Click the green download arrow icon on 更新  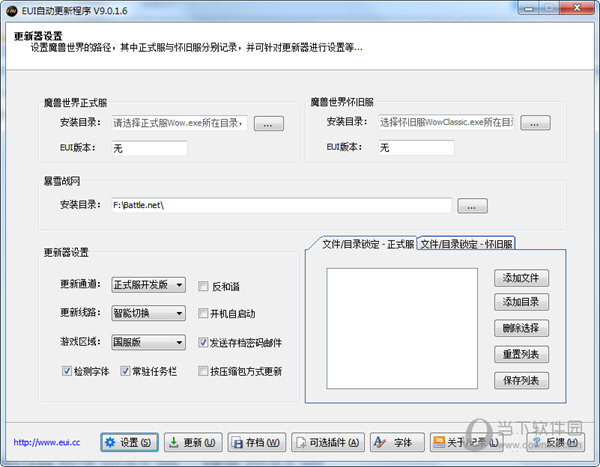click(174, 443)
